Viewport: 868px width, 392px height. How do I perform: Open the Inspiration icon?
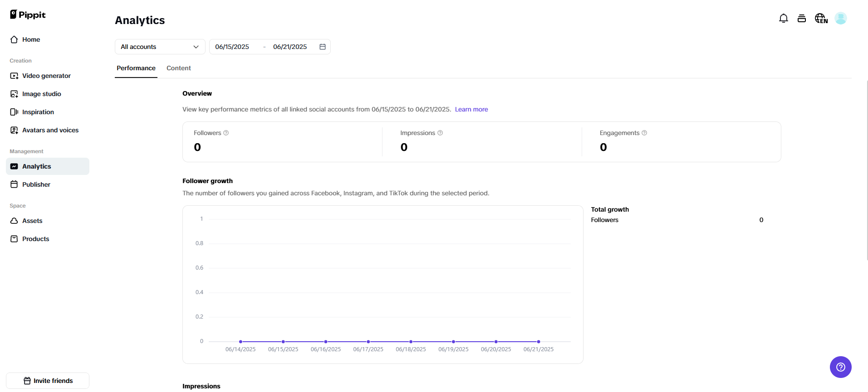click(x=14, y=112)
